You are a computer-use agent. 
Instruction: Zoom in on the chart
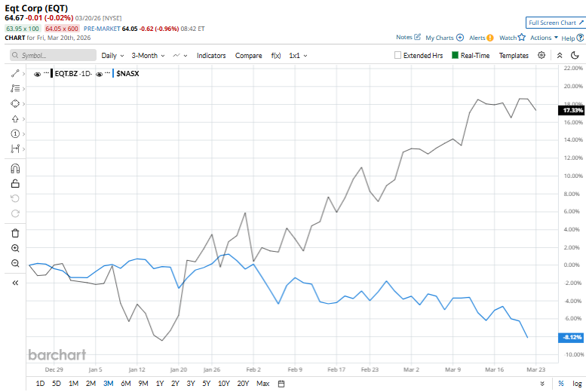click(15, 248)
